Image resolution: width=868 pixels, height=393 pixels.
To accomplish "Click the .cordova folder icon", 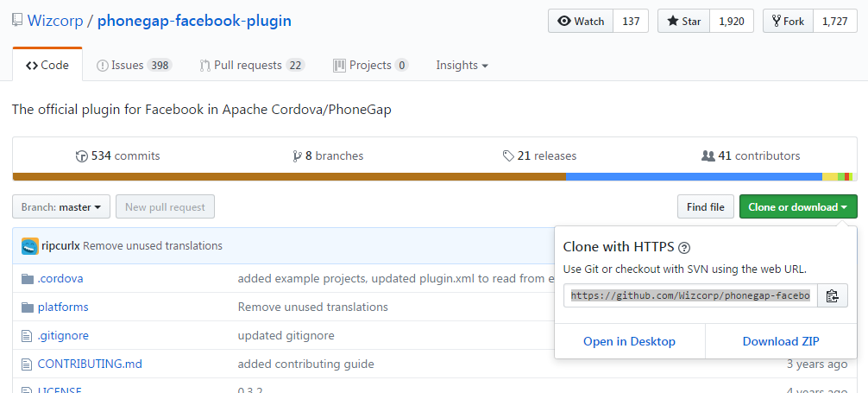I will click(28, 278).
